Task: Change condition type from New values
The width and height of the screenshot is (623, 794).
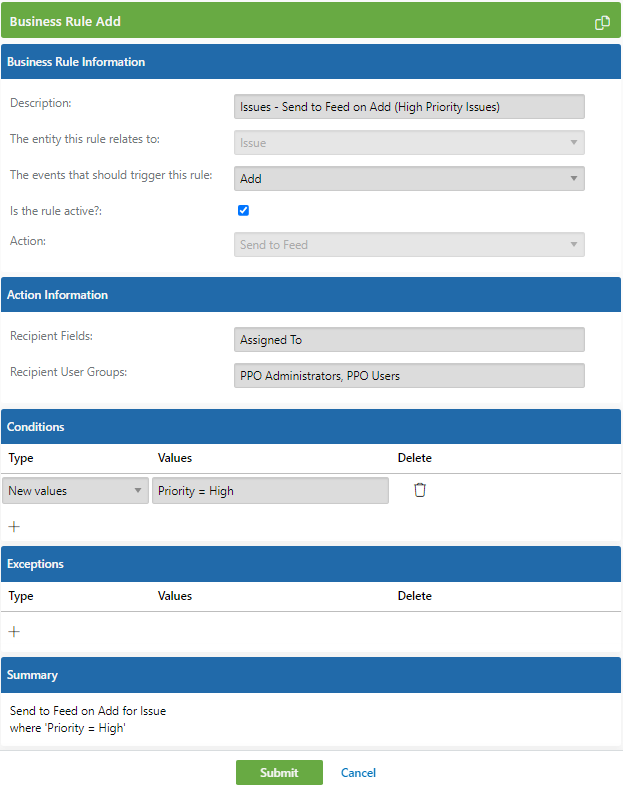Action: point(75,490)
